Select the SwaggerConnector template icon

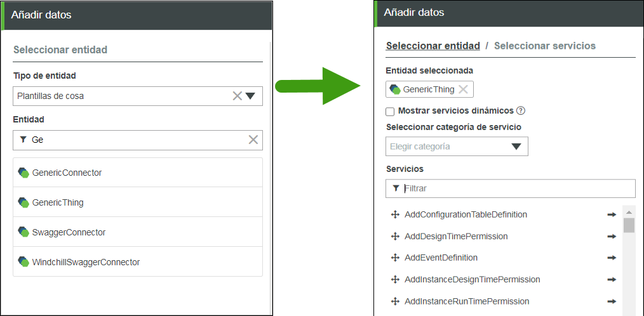click(x=23, y=232)
